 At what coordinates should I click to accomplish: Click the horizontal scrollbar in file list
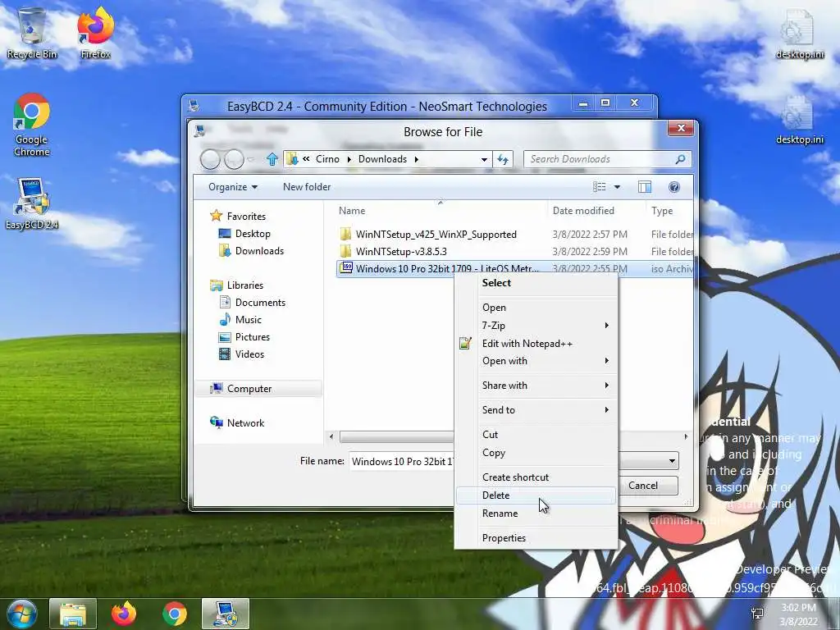click(396, 436)
